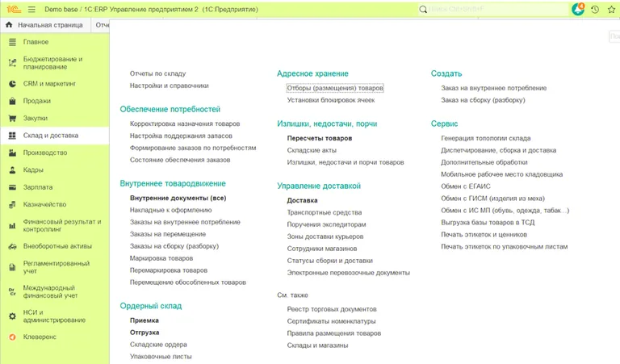
Task: Open Пересчеты товаров
Action: 319,138
